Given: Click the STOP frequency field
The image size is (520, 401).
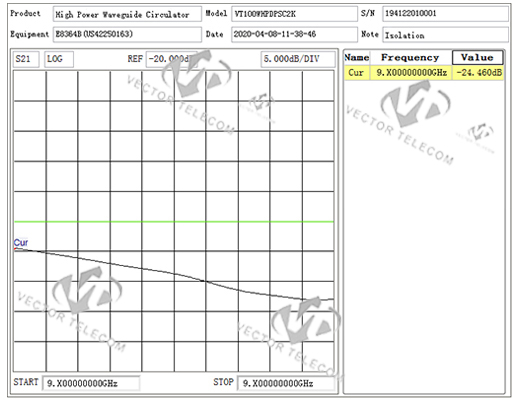Looking at the screenshot, I should tap(286, 383).
